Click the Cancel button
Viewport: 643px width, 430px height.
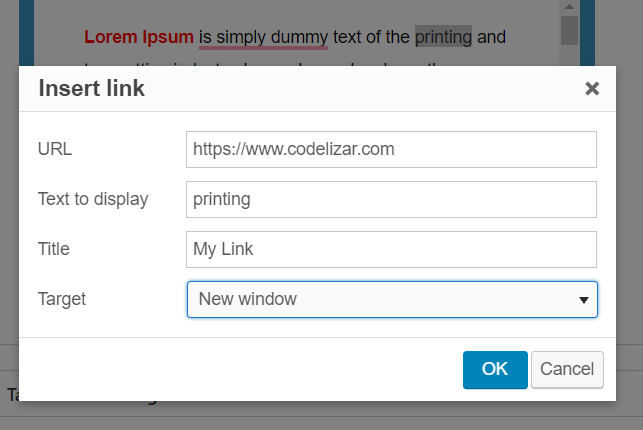[x=567, y=370]
